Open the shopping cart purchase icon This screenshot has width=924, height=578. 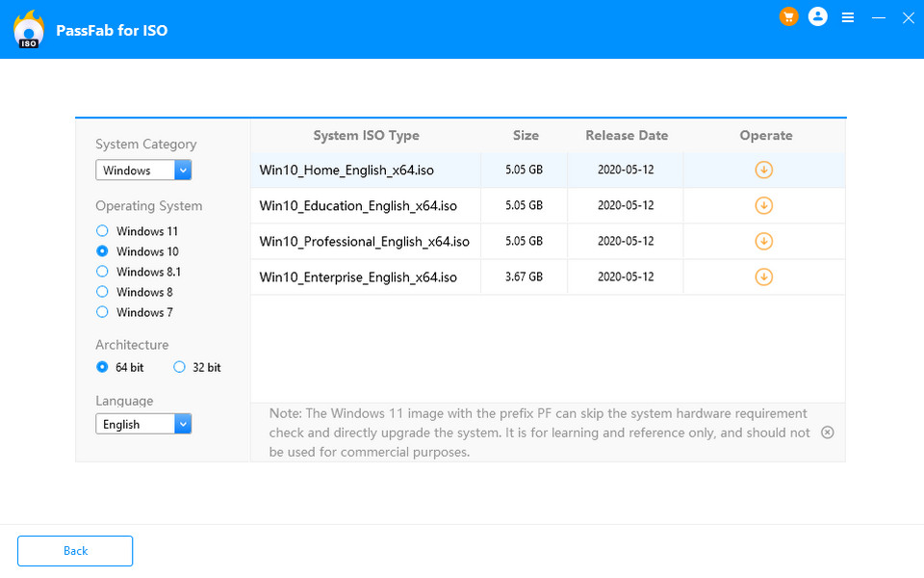(788, 16)
